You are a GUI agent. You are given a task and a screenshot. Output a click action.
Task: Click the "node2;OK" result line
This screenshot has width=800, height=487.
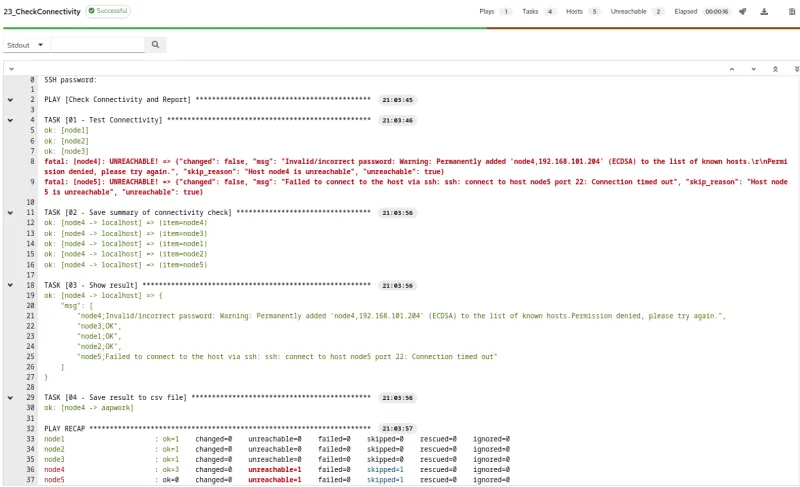click(x=99, y=346)
